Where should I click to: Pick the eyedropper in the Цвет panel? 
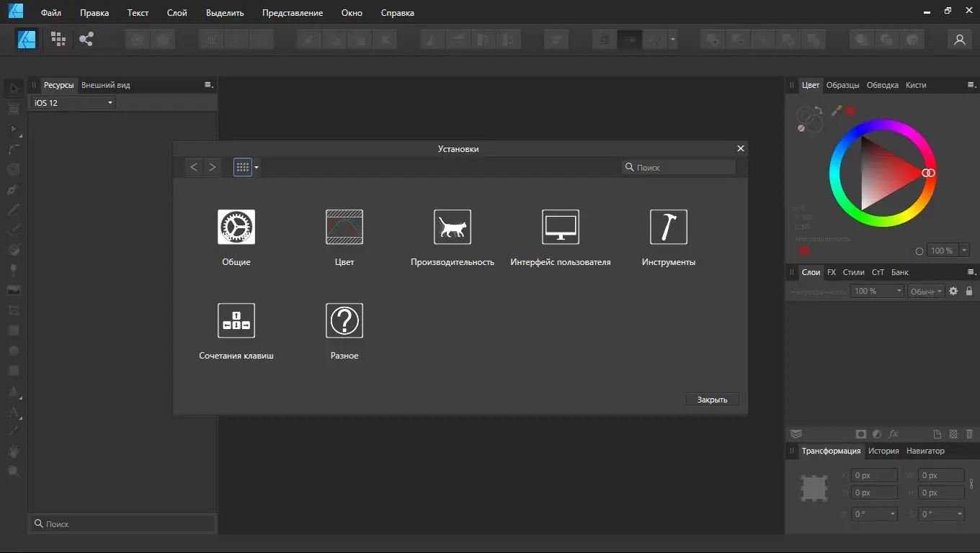click(x=837, y=110)
